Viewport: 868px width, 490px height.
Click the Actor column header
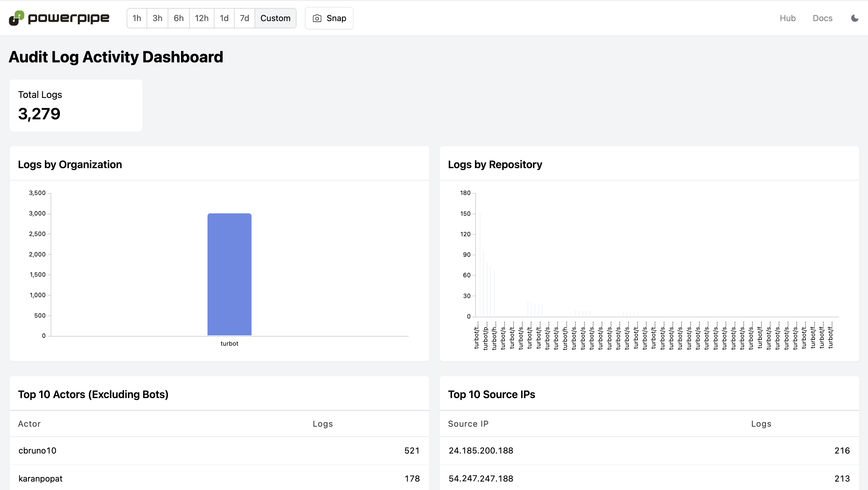(x=29, y=424)
